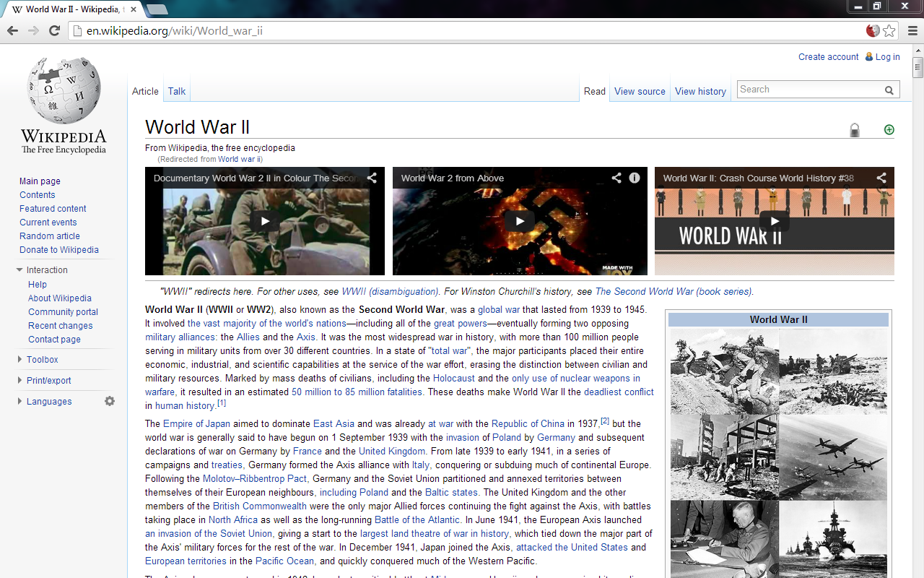Collapse the Interaction sidebar section
The image size is (924, 578).
(x=19, y=270)
